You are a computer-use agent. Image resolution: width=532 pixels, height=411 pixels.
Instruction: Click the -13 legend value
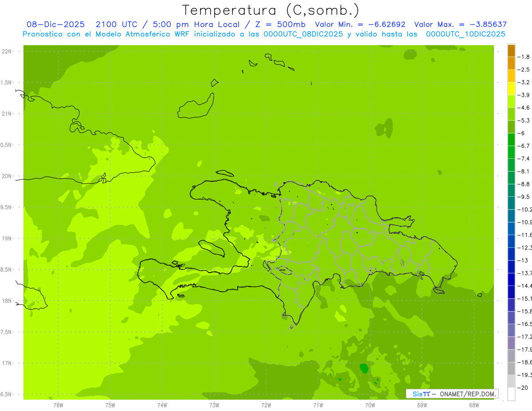tap(522, 260)
